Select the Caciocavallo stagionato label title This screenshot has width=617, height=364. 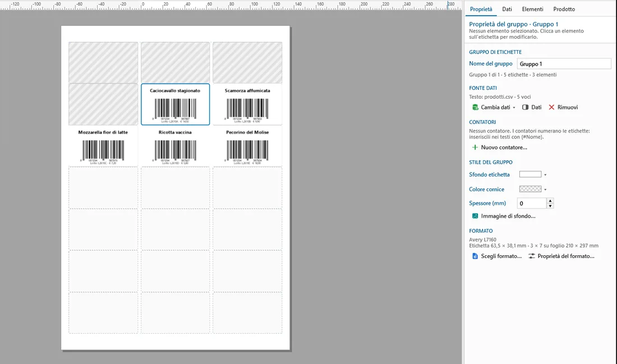tap(175, 90)
